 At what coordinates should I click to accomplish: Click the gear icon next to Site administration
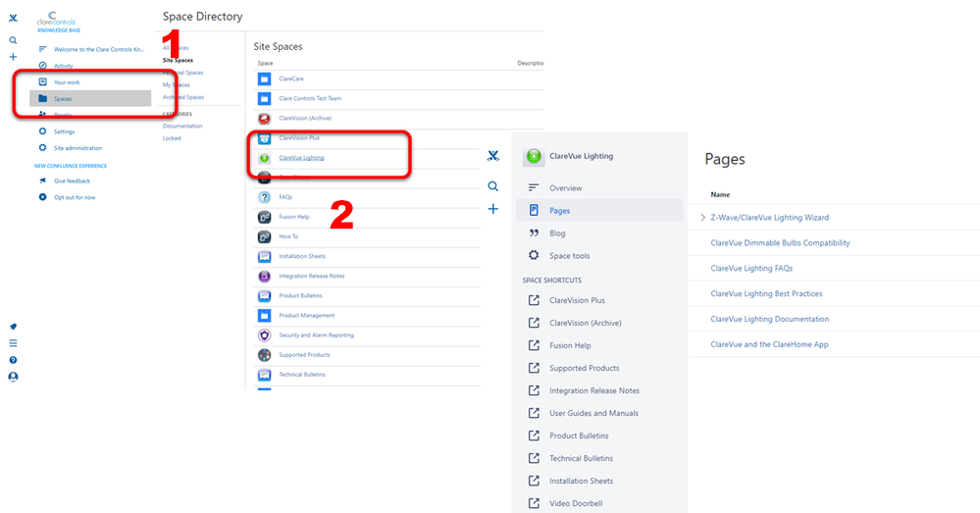(x=42, y=148)
